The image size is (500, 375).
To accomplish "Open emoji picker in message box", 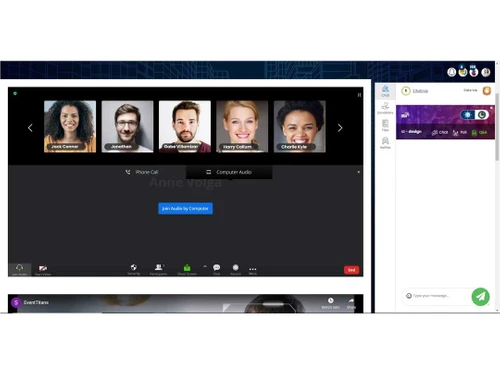I will click(409, 296).
